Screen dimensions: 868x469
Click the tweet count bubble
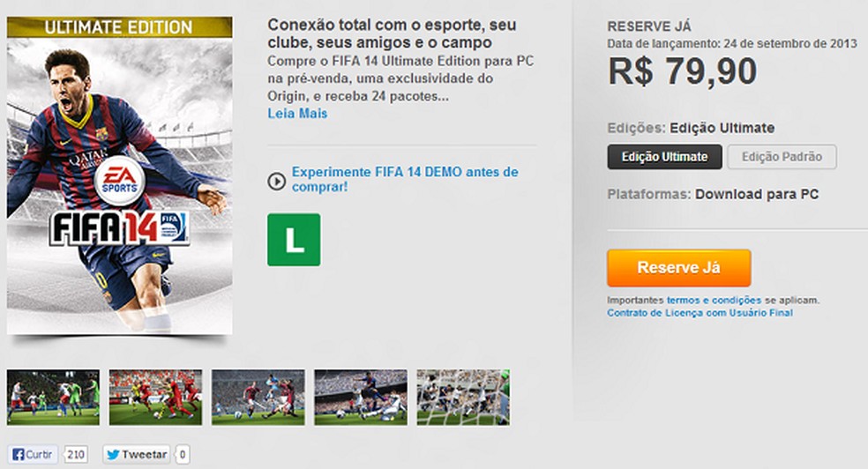pyautogui.click(x=182, y=455)
